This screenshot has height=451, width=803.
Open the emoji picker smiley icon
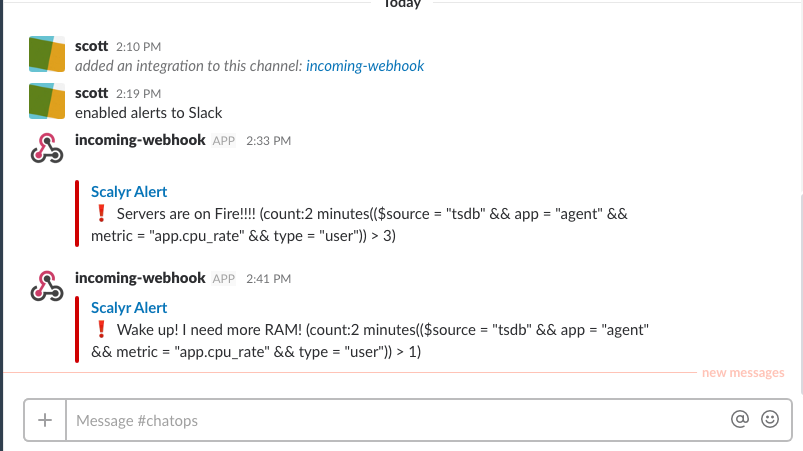pos(769,420)
